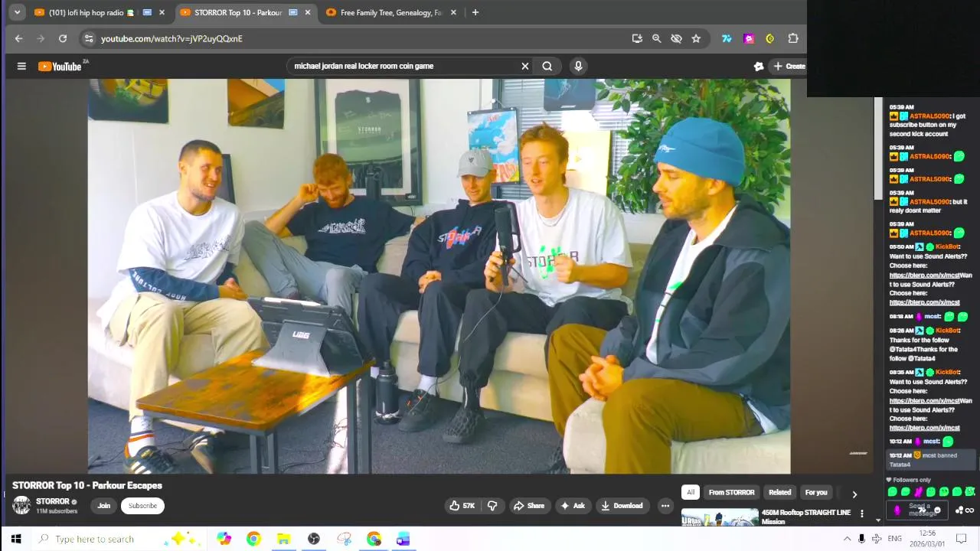Open the zoom magnifier in address bar
Viewport: 980px width, 551px height.
click(x=656, y=38)
